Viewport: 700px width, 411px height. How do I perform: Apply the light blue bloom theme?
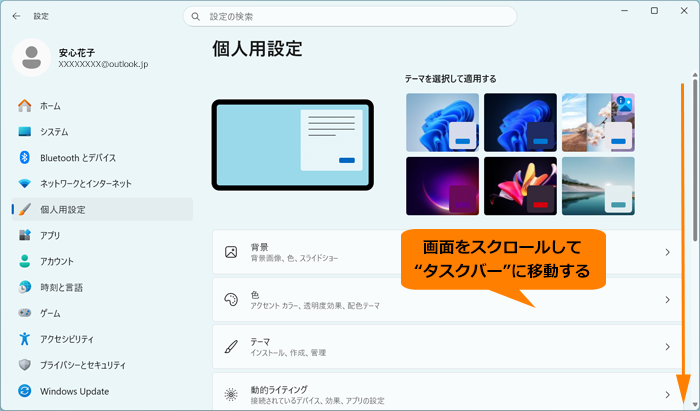point(442,122)
